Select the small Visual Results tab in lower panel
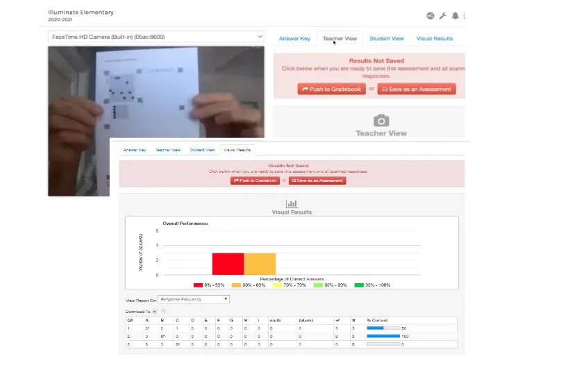The width and height of the screenshot is (588, 372). (237, 150)
